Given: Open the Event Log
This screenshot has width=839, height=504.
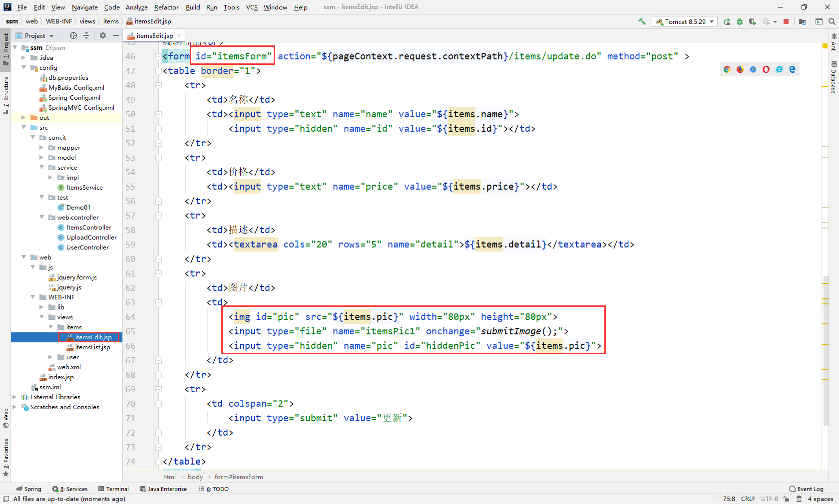Looking at the screenshot, I should click(806, 489).
